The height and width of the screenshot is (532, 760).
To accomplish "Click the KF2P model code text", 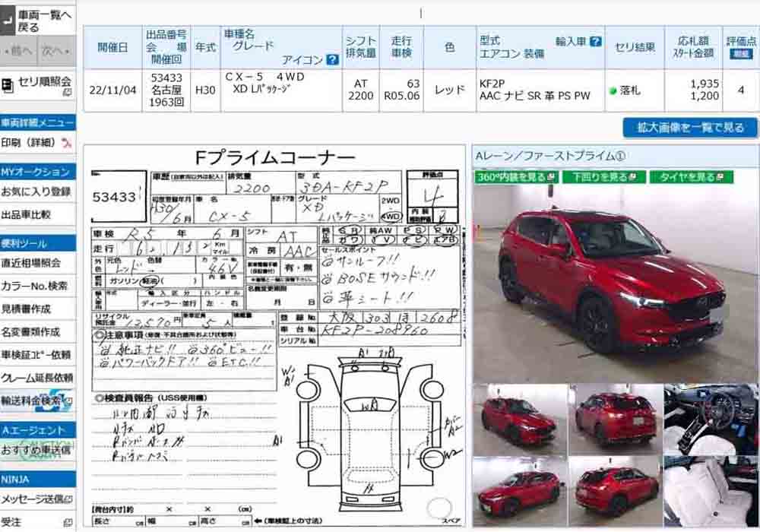I will pyautogui.click(x=492, y=84).
